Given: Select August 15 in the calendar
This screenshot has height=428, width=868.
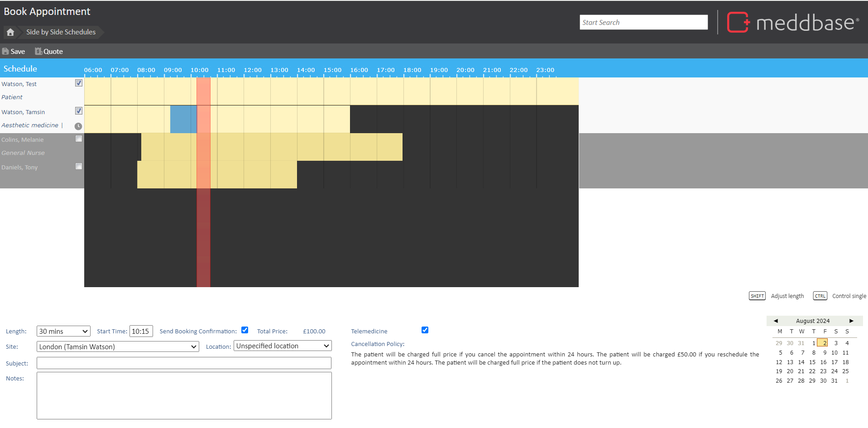Looking at the screenshot, I should coord(812,362).
